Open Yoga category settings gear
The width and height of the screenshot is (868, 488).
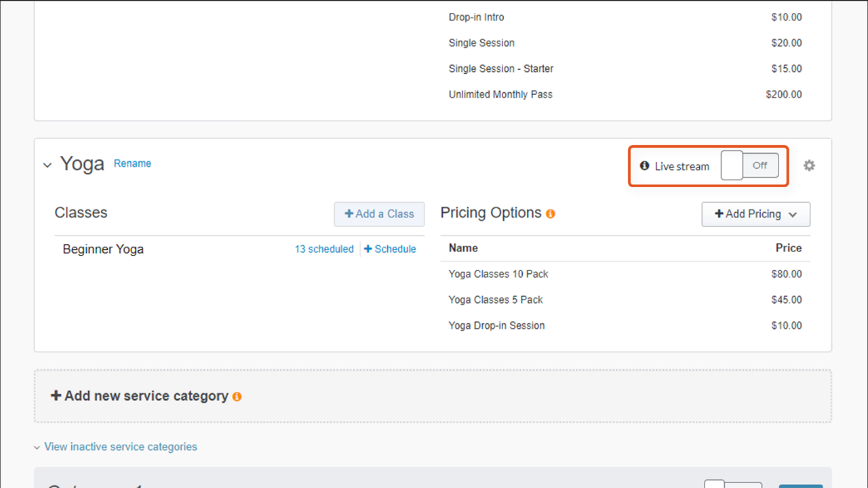809,165
